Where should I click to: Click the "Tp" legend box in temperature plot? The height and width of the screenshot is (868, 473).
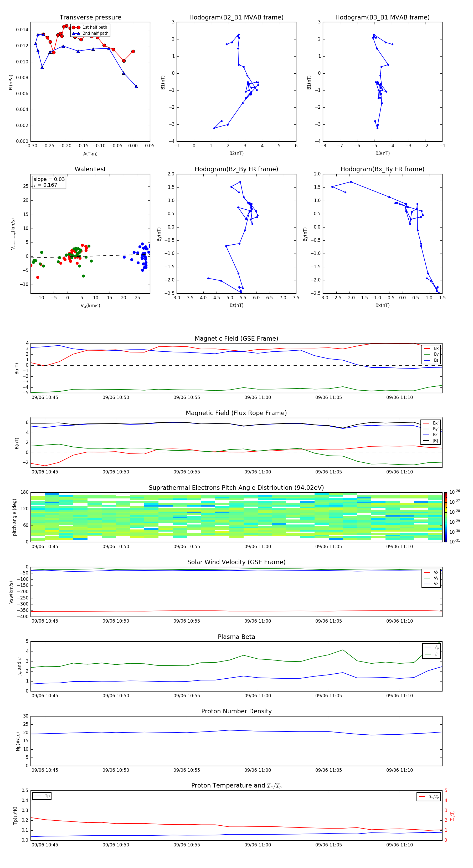click(x=42, y=796)
